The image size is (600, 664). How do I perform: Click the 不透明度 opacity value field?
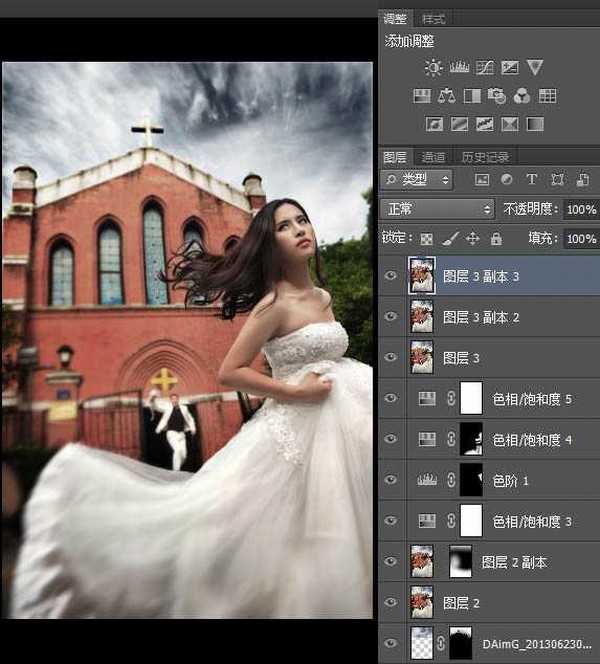(580, 210)
